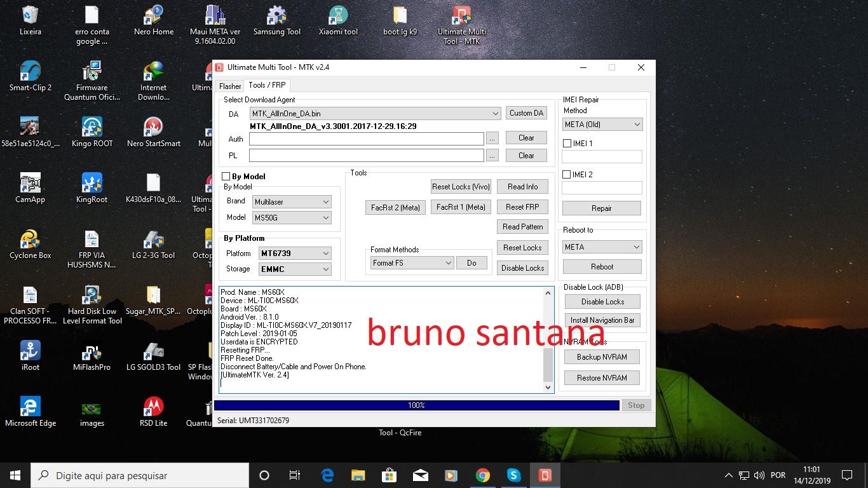Launch MiFlashPro desktop shortcut
This screenshot has height=488, width=868.
coord(92,356)
